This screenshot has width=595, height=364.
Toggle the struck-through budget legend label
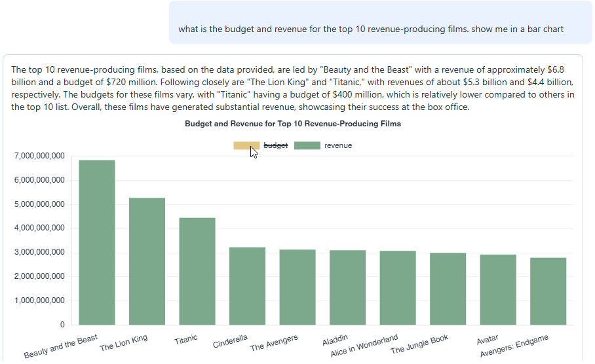pyautogui.click(x=276, y=145)
